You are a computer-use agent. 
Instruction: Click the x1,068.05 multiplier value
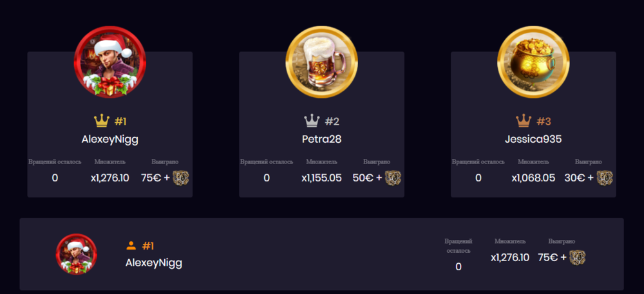coord(533,178)
